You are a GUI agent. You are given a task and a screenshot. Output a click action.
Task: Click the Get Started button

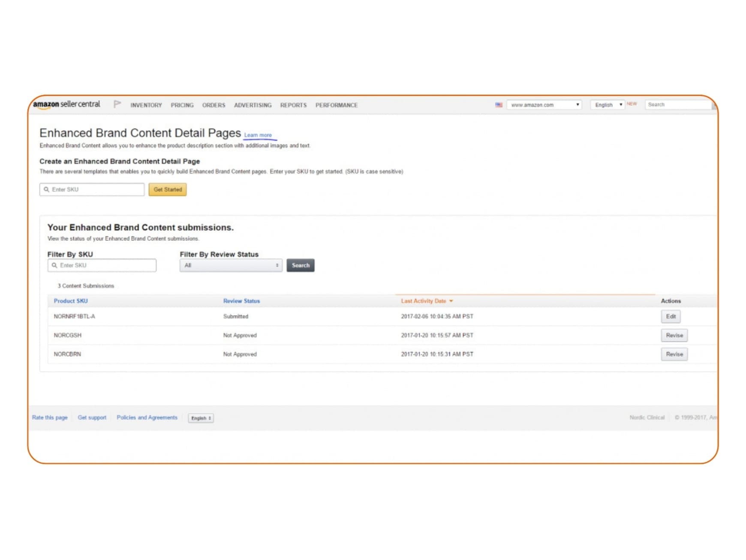pos(168,190)
